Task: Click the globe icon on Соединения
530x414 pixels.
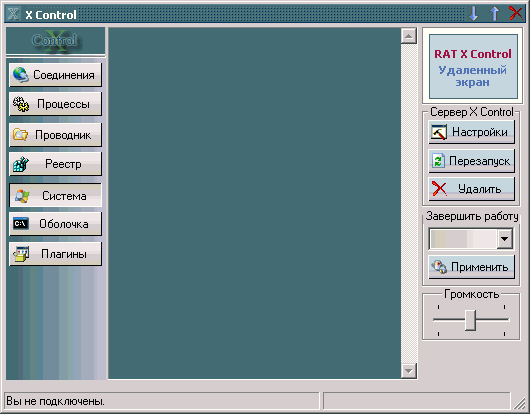Action: pyautogui.click(x=21, y=75)
